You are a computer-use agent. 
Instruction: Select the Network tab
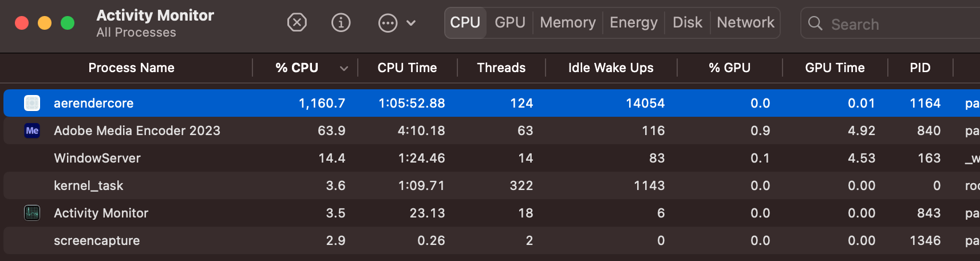point(745,22)
